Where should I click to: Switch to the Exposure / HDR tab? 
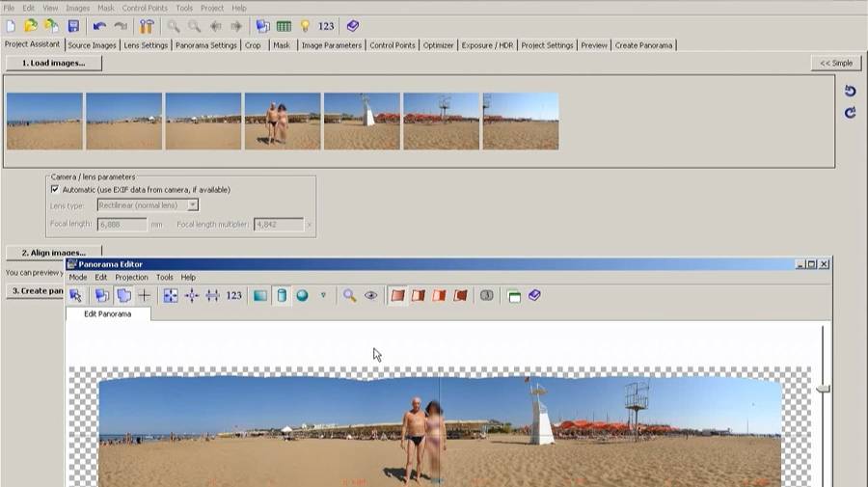pos(487,45)
